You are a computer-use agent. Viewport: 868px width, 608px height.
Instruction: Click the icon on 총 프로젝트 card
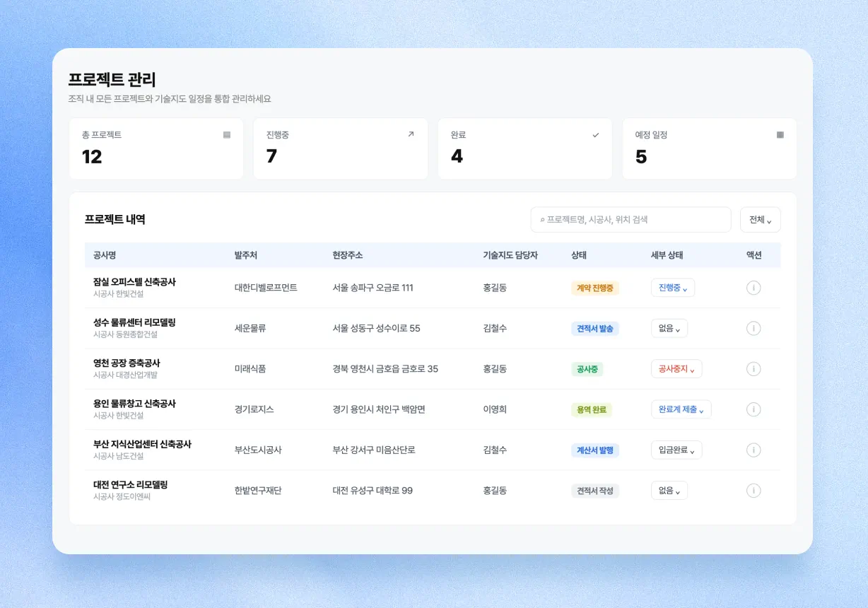pyautogui.click(x=227, y=134)
